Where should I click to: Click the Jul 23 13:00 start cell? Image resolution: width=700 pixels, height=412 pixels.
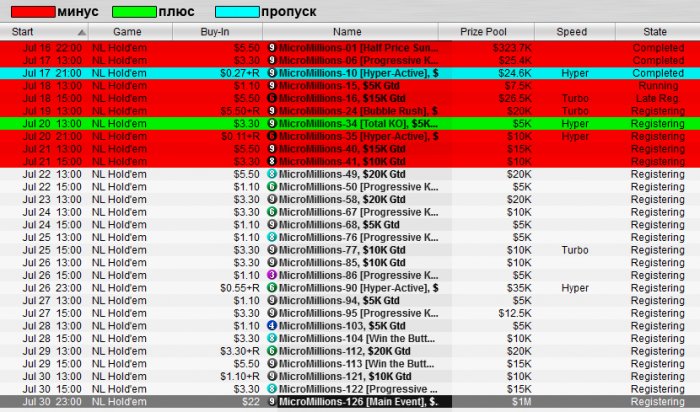click(x=52, y=200)
